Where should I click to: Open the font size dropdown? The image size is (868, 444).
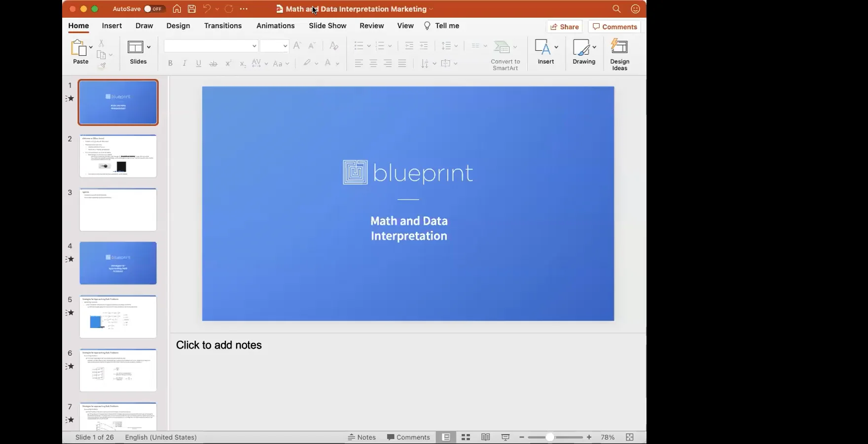tap(285, 46)
